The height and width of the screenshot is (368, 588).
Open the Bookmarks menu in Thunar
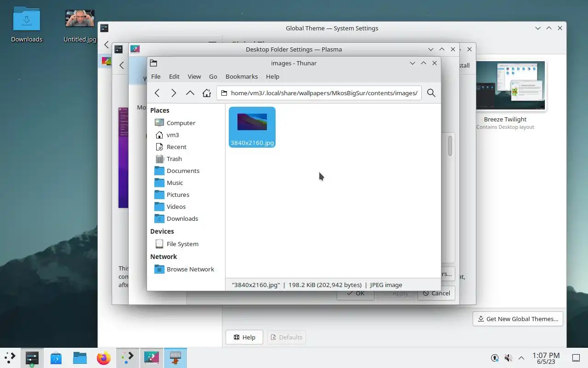click(x=242, y=76)
